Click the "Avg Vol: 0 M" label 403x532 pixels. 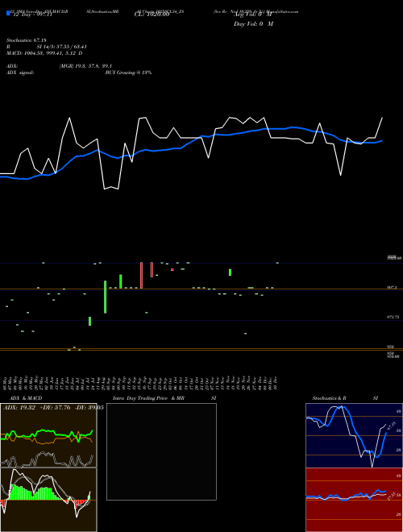[253, 15]
